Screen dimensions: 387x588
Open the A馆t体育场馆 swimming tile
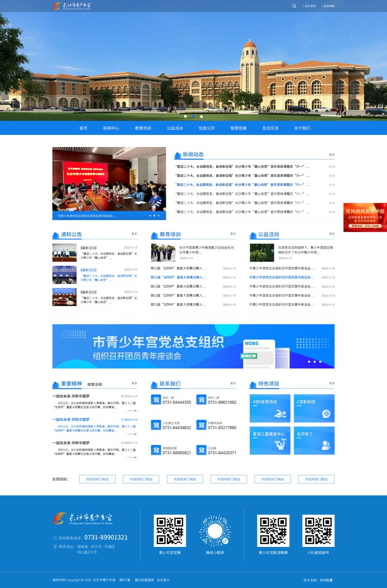pos(270,408)
